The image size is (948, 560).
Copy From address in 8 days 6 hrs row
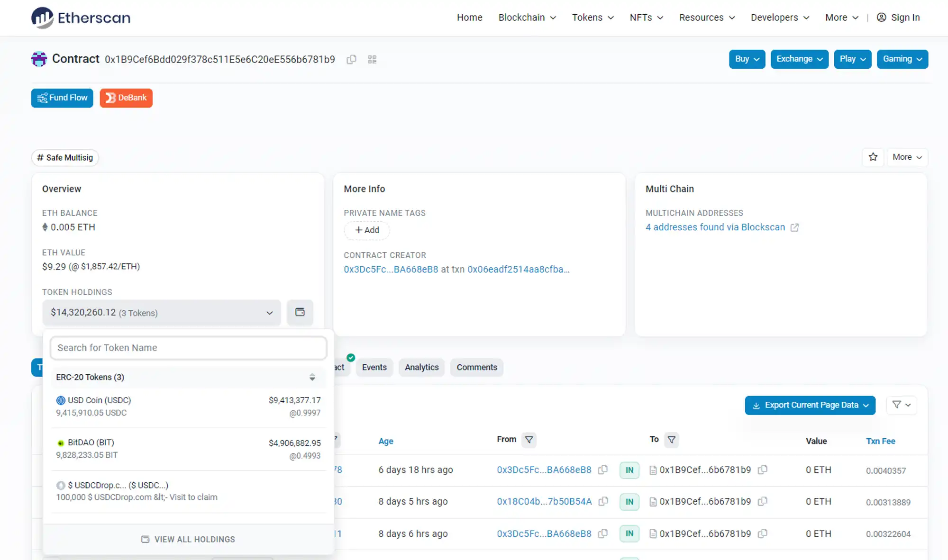[x=603, y=533]
